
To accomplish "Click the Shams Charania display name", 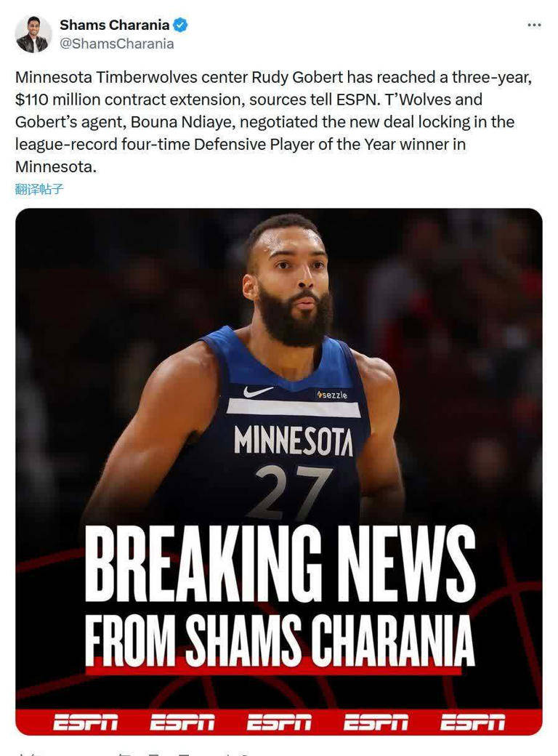I will coord(115,25).
